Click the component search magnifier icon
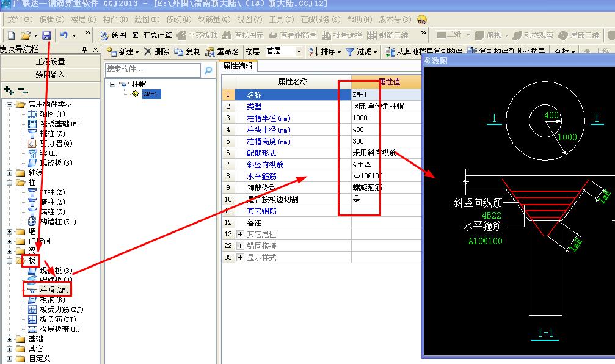615x364 pixels. click(x=208, y=70)
